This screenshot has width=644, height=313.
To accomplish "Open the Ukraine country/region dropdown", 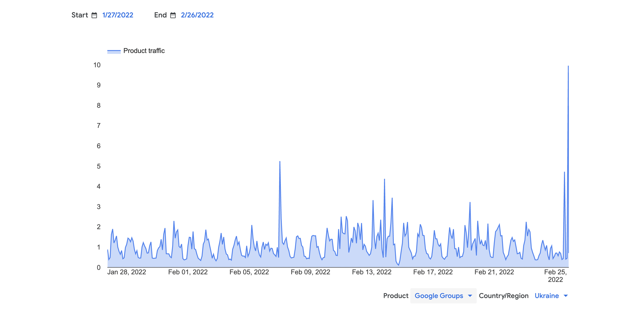I will pyautogui.click(x=547, y=296).
